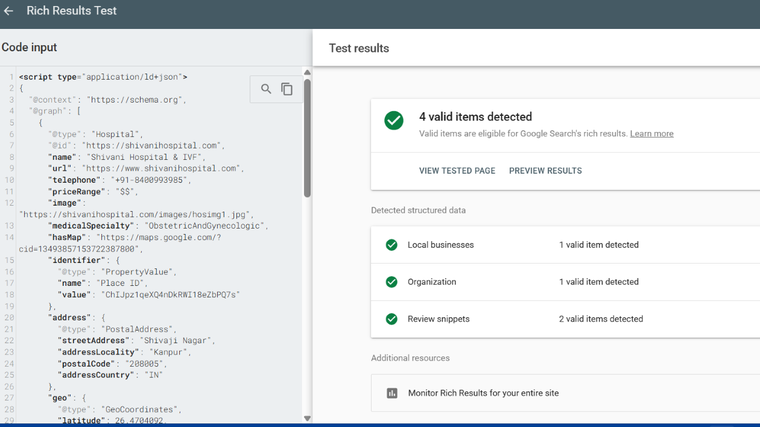Click the 4 valid items detected heading
The image size is (760, 427).
[x=475, y=117]
